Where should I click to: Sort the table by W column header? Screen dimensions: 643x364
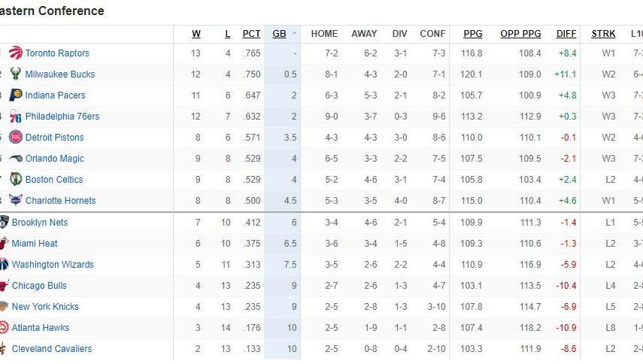[x=196, y=34]
